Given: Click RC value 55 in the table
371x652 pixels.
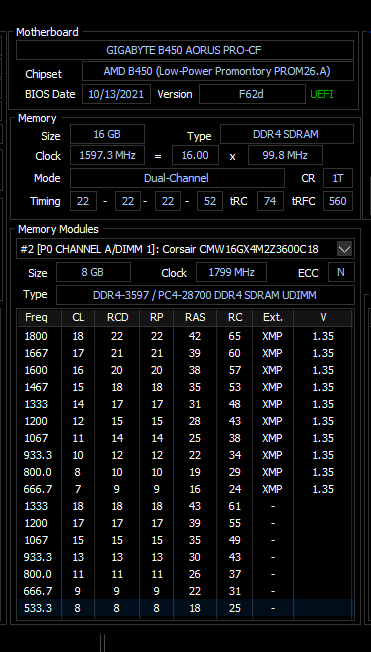Looking at the screenshot, I should (235, 523).
